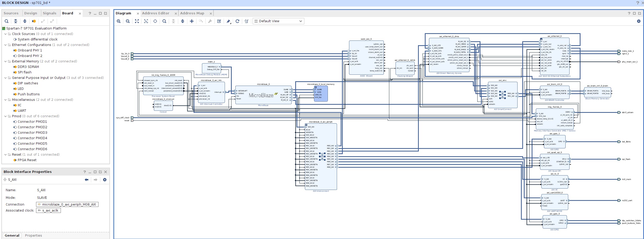Image resolution: width=644 pixels, height=239 pixels.
Task: Click the orange connect board component icon
Action: pyautogui.click(x=34, y=21)
